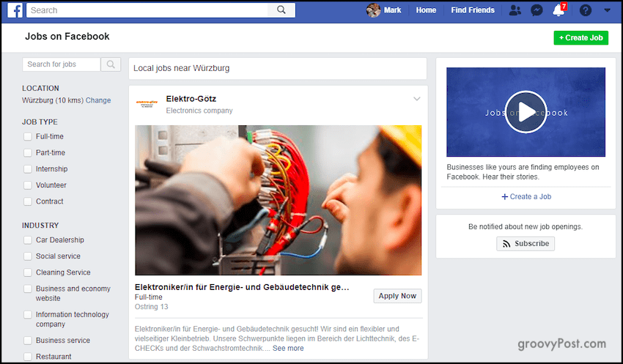Open the Friend Requests icon

coord(515,10)
